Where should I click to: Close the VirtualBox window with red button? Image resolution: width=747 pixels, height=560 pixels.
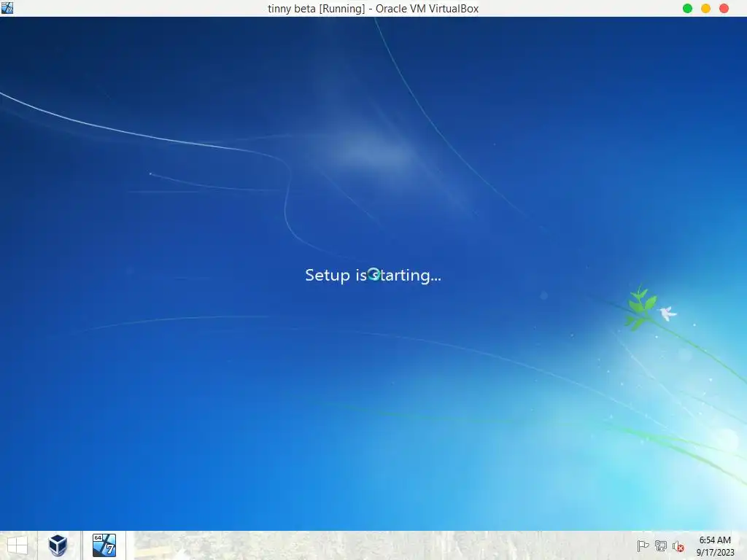point(724,9)
